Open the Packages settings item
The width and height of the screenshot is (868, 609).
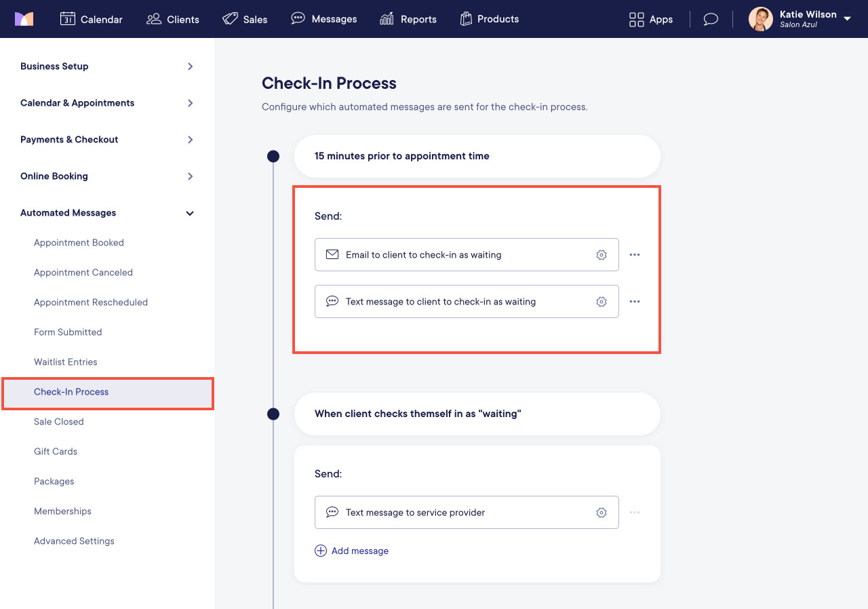(54, 482)
